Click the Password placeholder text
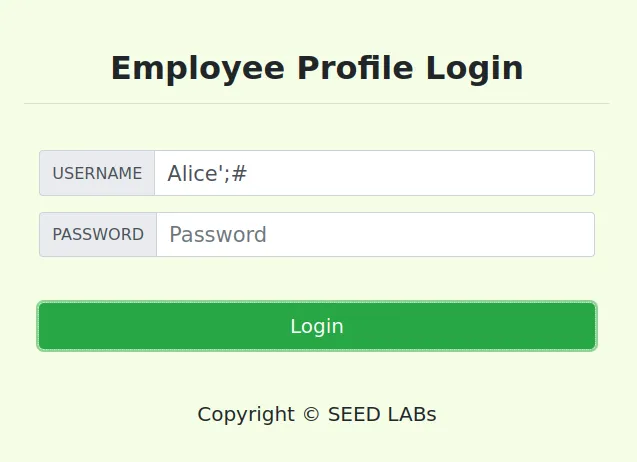 coord(218,235)
